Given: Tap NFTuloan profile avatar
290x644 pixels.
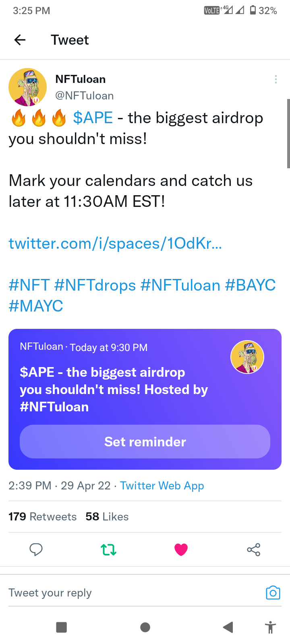Looking at the screenshot, I should [x=27, y=87].
